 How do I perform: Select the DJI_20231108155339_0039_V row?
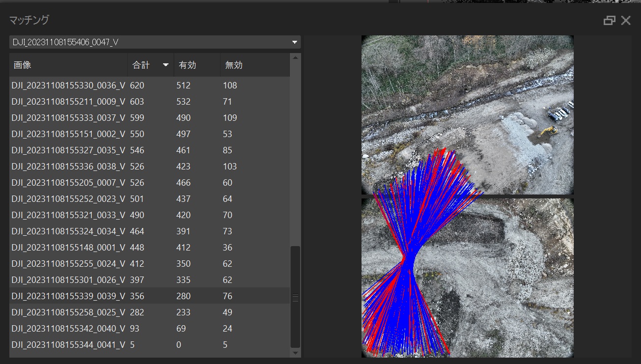pyautogui.click(x=69, y=296)
